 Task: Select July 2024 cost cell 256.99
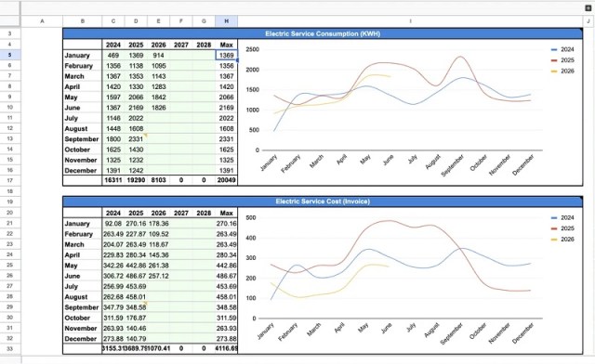pyautogui.click(x=113, y=287)
